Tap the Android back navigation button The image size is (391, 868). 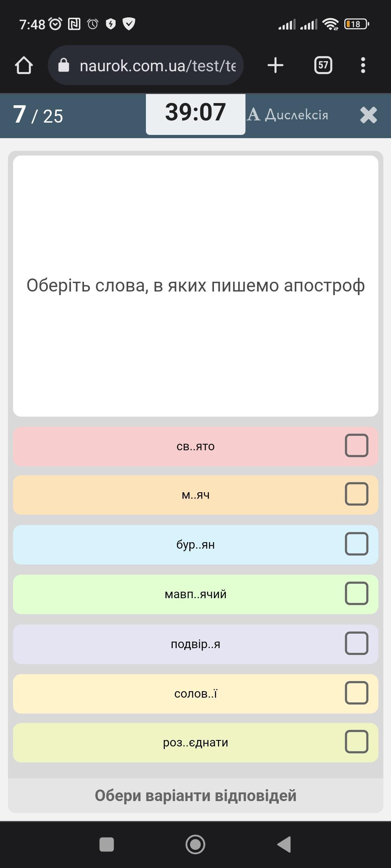[285, 844]
